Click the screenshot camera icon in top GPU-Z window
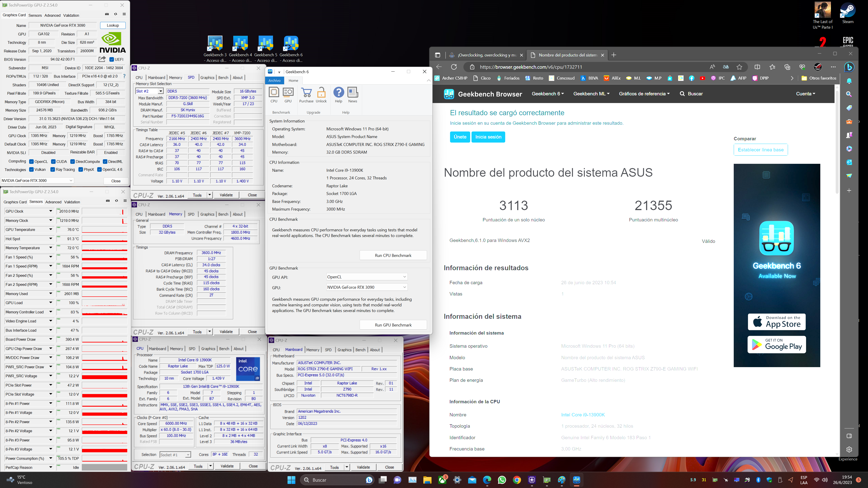Image resolution: width=868 pixels, height=488 pixels. (x=107, y=14)
